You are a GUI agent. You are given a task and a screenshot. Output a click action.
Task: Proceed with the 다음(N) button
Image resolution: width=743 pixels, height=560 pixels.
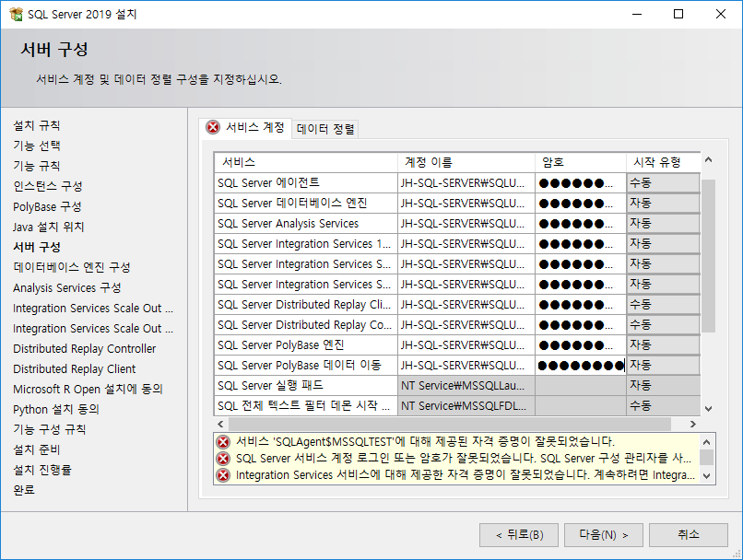pos(604,535)
